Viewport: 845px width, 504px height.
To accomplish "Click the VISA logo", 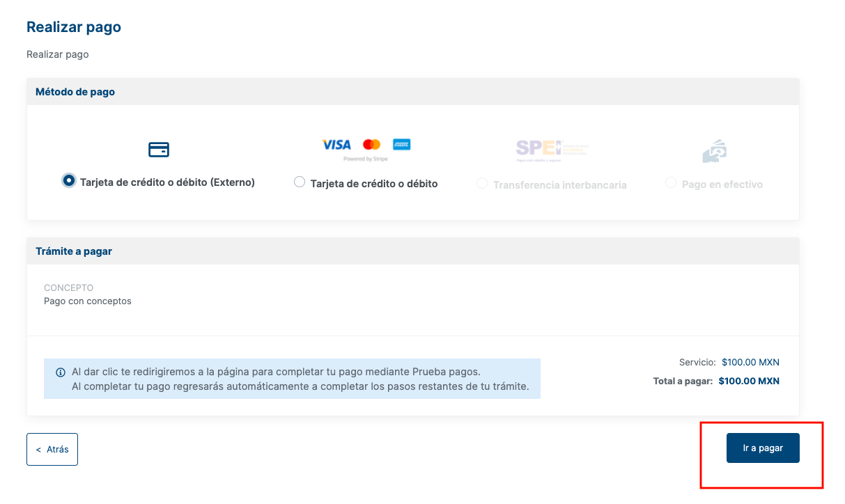I will point(336,145).
